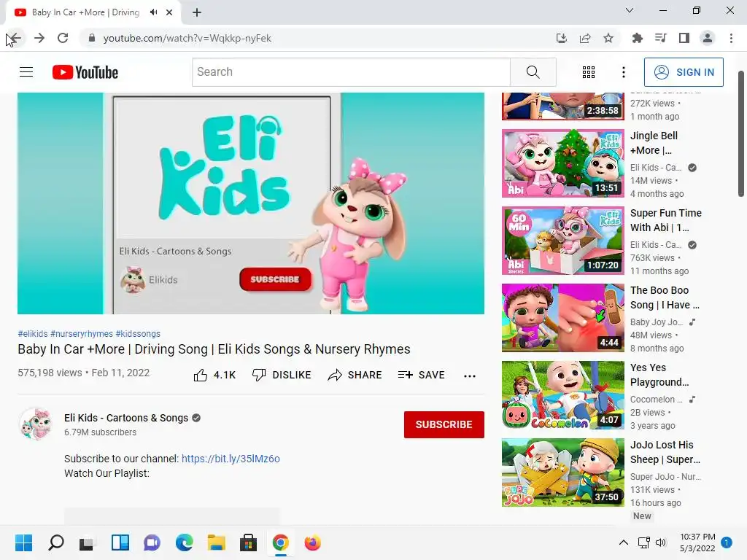
Task: Close the Baby In Car tab
Action: (169, 12)
